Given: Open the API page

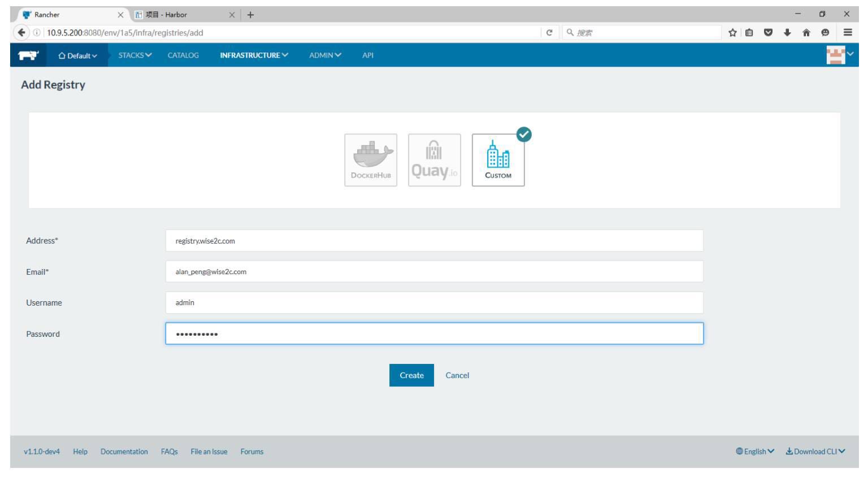Looking at the screenshot, I should coord(368,55).
